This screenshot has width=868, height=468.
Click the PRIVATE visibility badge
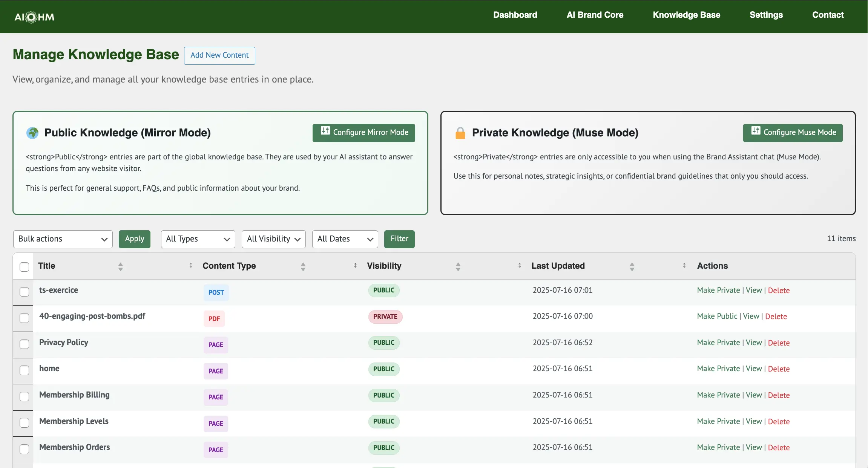tap(385, 317)
